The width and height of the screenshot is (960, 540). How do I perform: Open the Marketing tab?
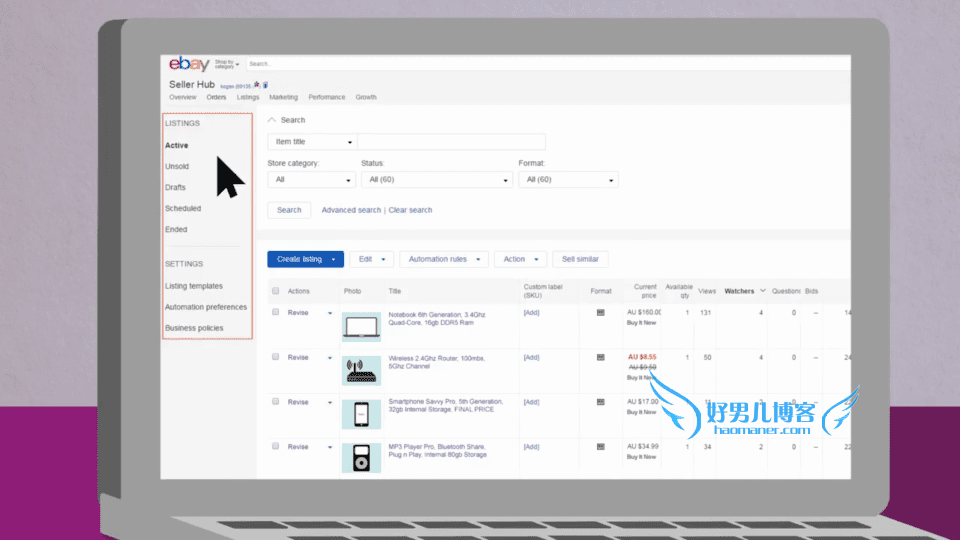283,97
